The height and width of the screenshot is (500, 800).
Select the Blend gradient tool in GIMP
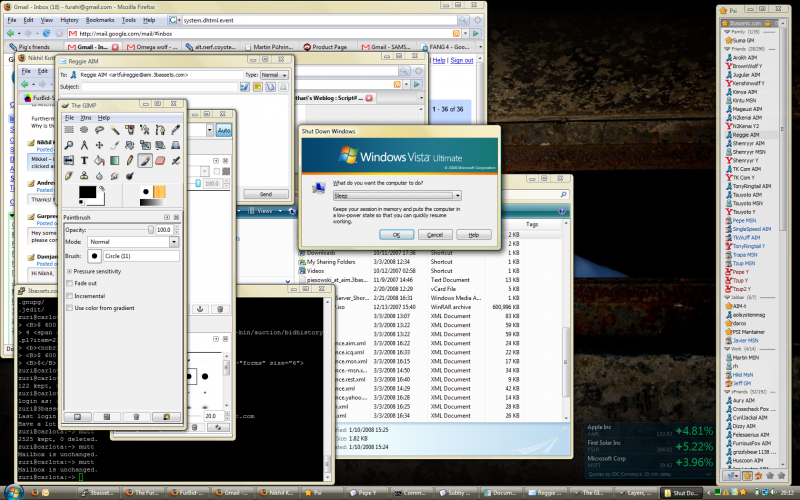pos(115,160)
